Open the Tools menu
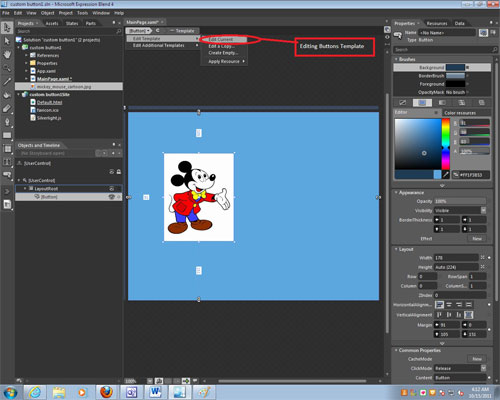500x400 pixels. tap(82, 13)
